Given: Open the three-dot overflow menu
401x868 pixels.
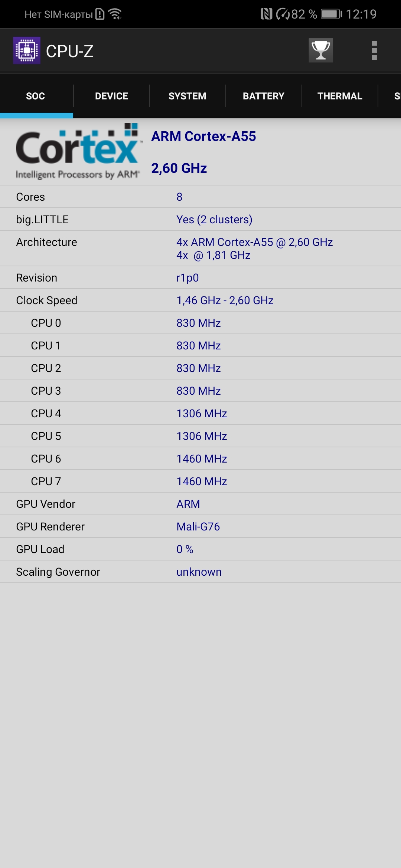Looking at the screenshot, I should [x=374, y=50].
